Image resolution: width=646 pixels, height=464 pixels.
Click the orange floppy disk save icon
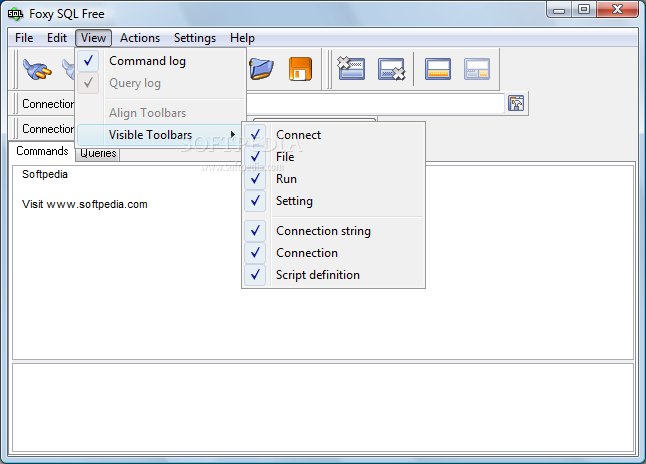coord(300,69)
